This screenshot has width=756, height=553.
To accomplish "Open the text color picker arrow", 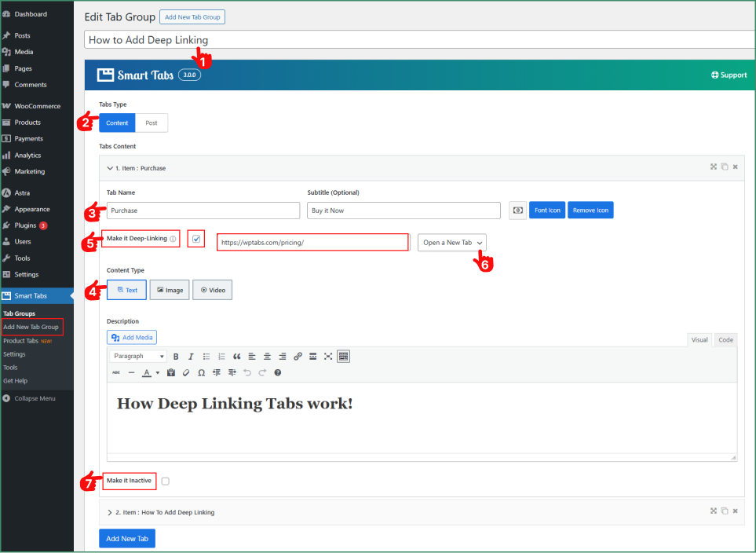I will pos(158,372).
